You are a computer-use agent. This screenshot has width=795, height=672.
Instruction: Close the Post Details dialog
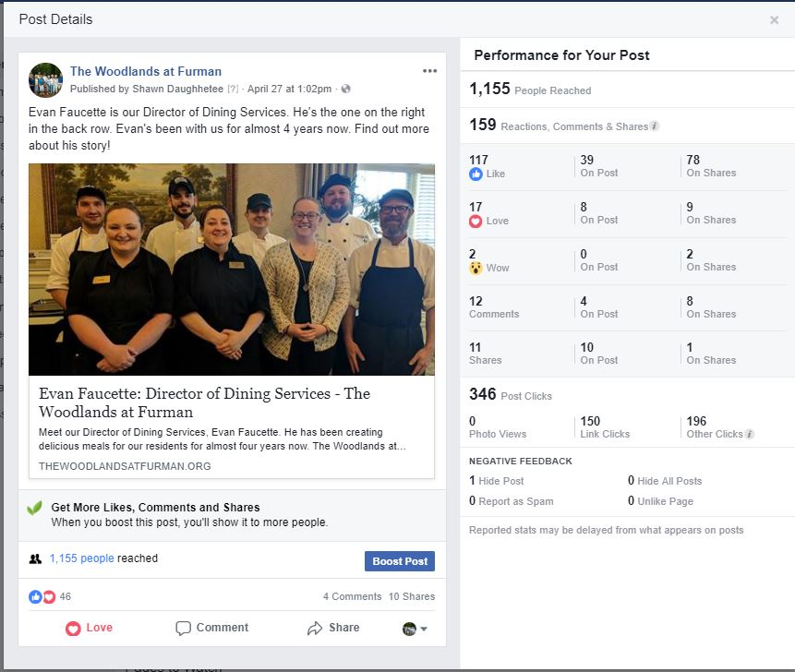click(x=774, y=19)
